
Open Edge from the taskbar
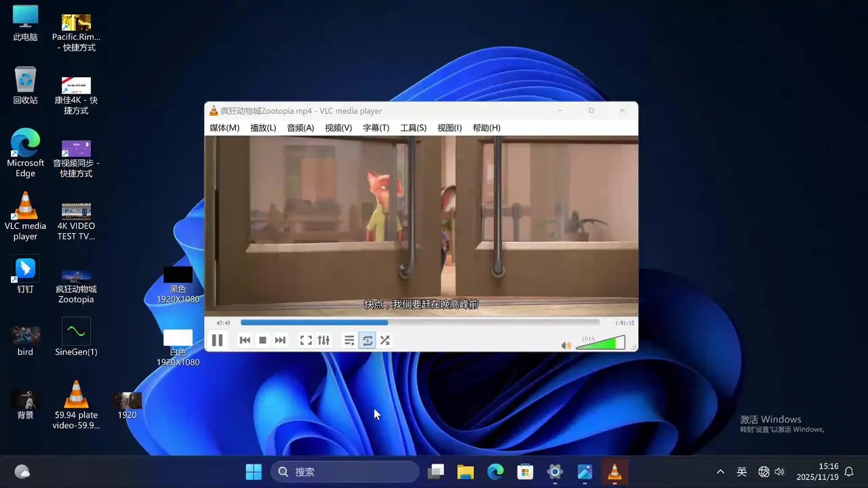(495, 472)
